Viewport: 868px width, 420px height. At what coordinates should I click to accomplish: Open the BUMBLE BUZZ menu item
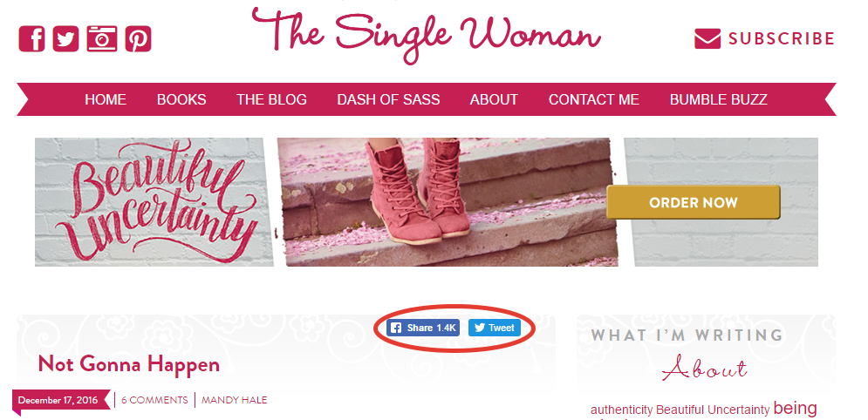click(719, 99)
